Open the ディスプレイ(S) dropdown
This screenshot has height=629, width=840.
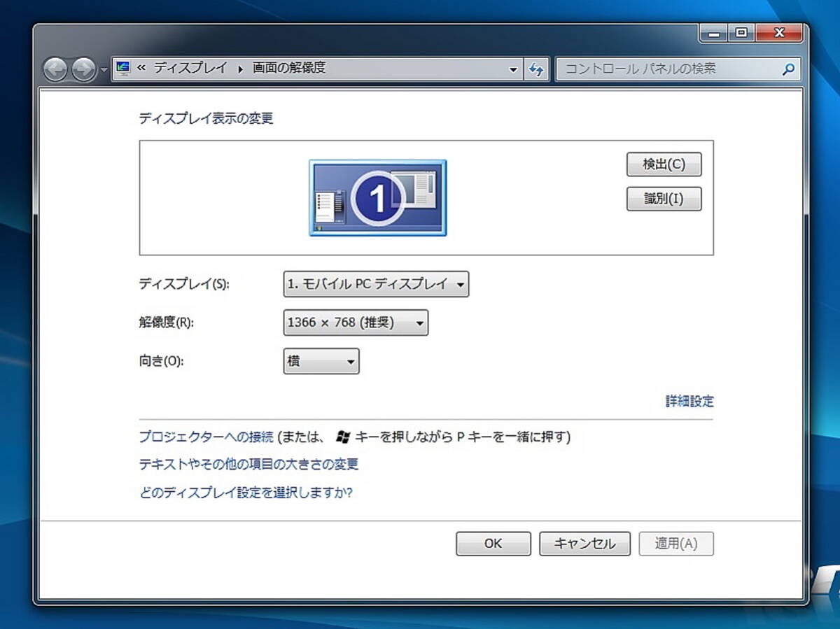(376, 284)
